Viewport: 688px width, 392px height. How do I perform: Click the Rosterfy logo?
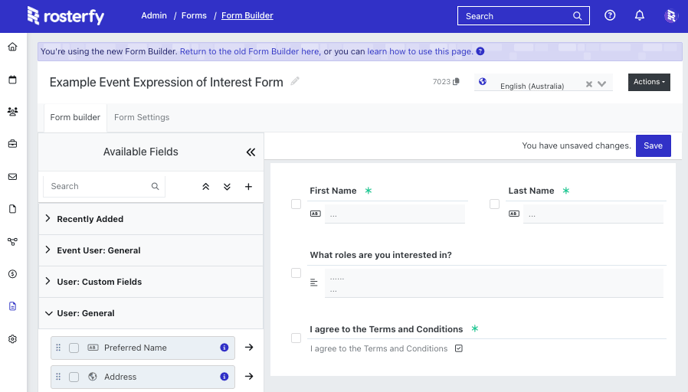tap(65, 16)
